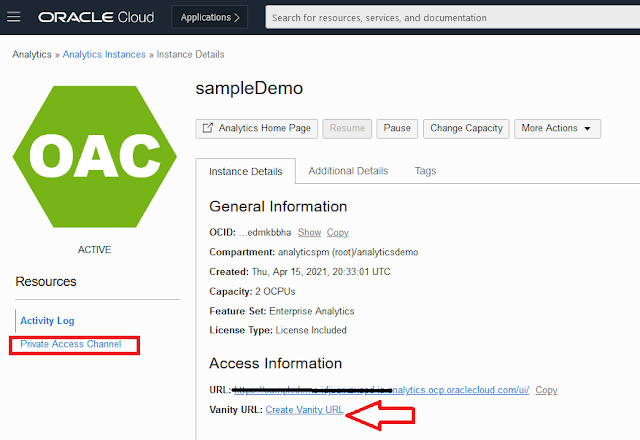
Task: Go to Analytics breadcrumb
Action: pos(32,54)
